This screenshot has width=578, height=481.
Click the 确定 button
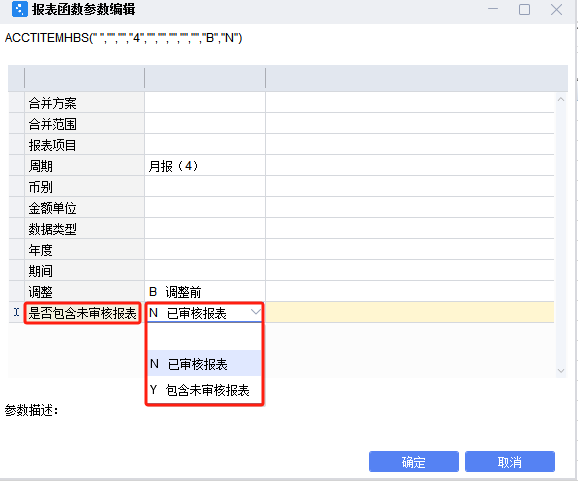[414, 461]
